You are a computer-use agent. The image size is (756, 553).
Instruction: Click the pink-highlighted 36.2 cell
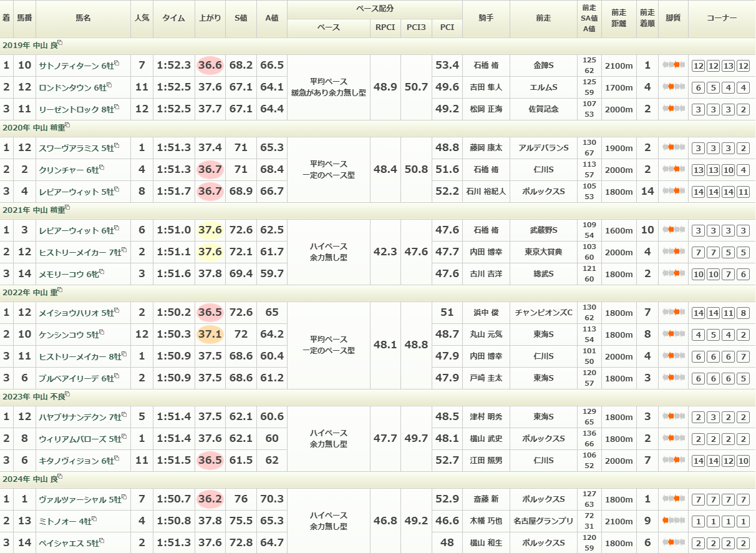pyautogui.click(x=210, y=499)
